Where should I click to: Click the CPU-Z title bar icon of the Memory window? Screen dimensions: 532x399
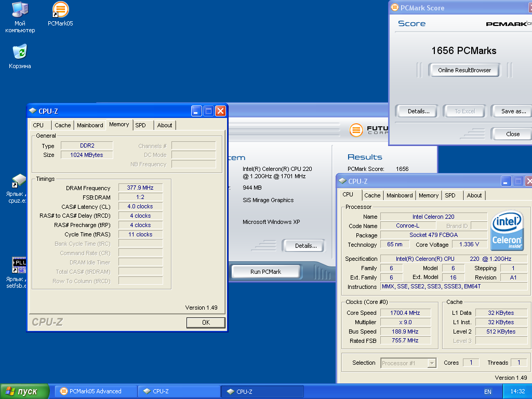tap(33, 111)
